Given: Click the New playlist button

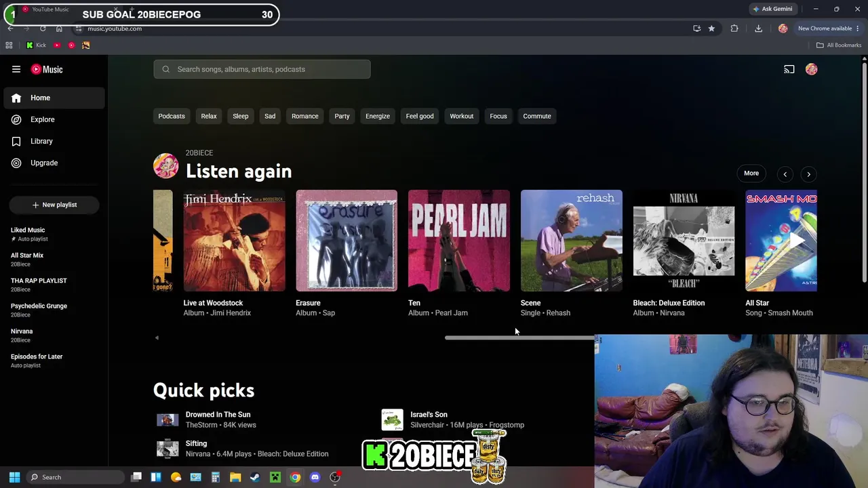Looking at the screenshot, I should (x=54, y=205).
